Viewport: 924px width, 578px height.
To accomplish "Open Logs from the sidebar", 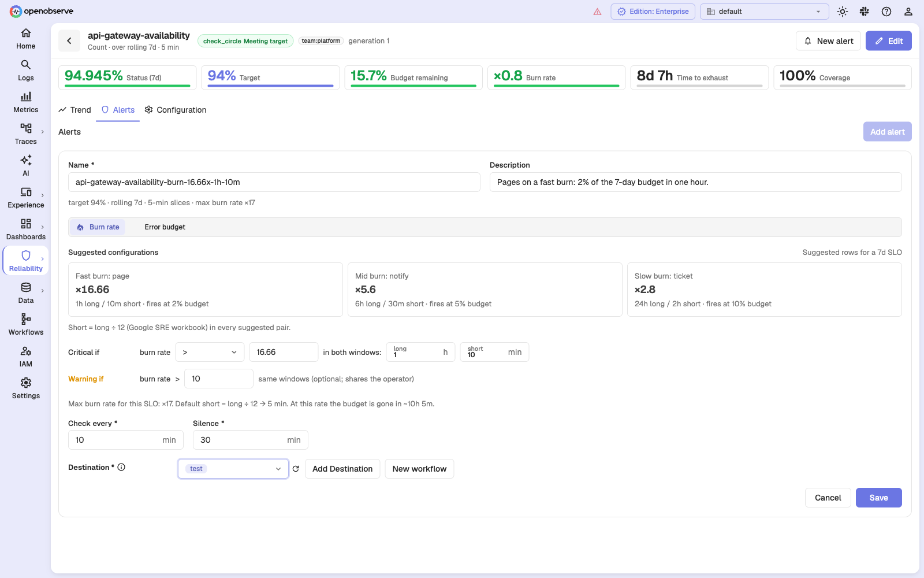I will coord(25,71).
